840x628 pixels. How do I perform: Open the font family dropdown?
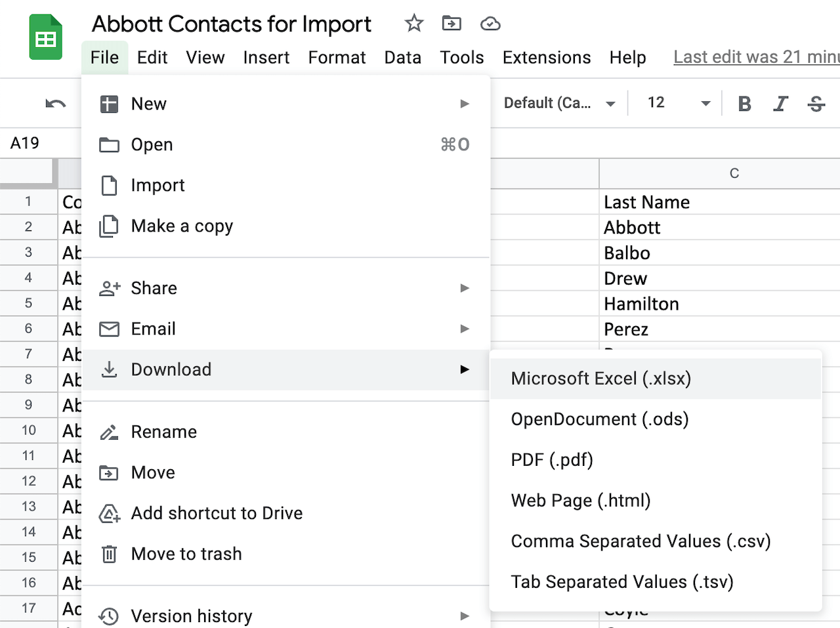(x=558, y=103)
